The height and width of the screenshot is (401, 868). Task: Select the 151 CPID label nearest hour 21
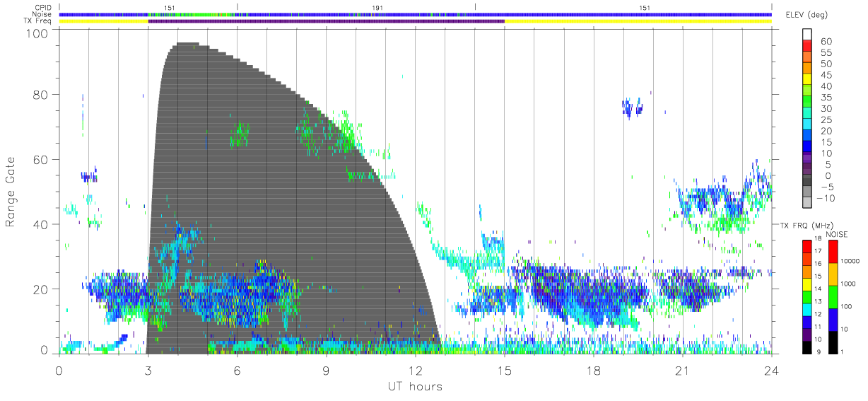(x=645, y=7)
